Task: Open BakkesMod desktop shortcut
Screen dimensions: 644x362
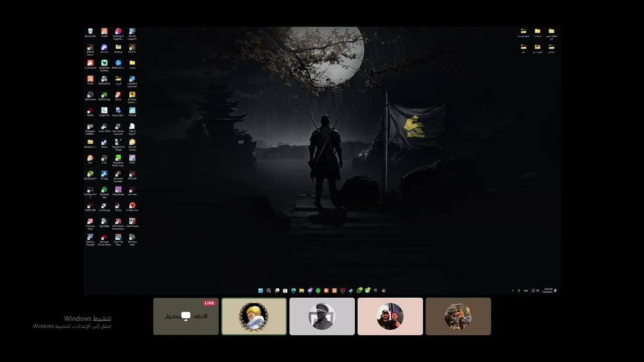Action: (104, 80)
